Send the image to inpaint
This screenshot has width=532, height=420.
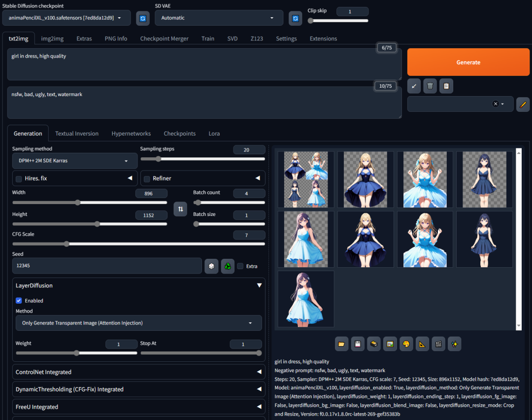[406, 344]
